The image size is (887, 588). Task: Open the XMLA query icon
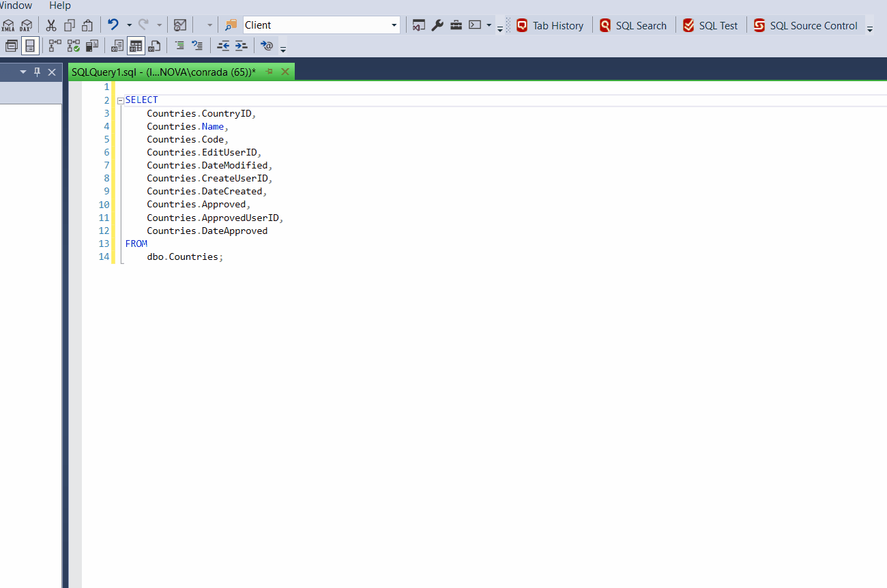click(8, 26)
